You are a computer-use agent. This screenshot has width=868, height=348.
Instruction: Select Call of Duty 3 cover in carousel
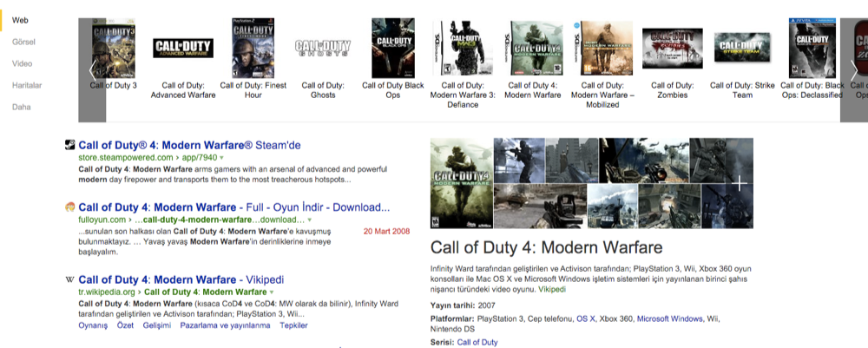point(114,48)
